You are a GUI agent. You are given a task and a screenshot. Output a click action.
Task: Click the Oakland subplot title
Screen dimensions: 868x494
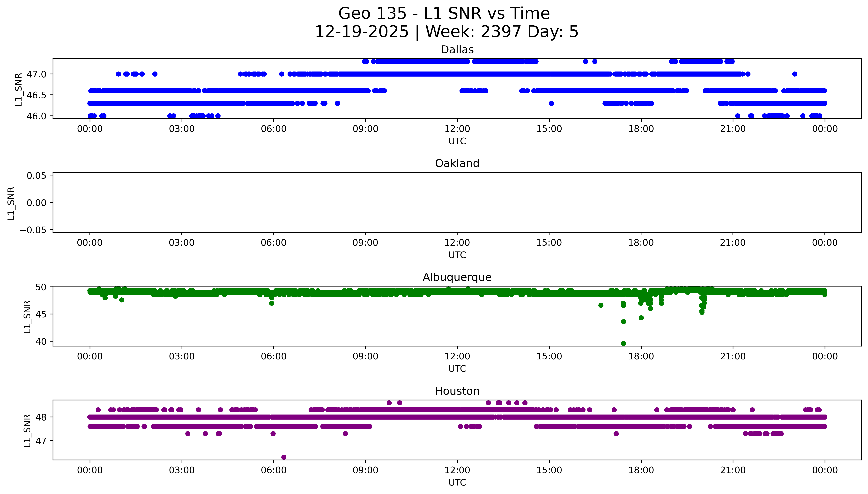457,164
